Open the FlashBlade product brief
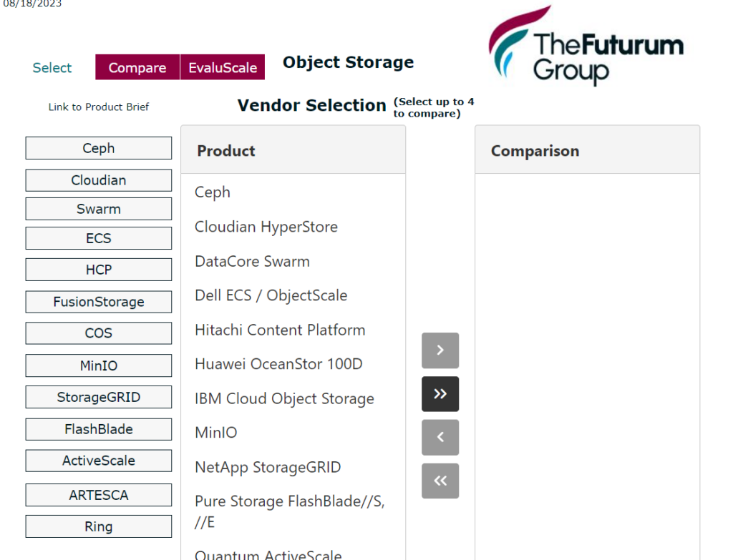The height and width of the screenshot is (560, 733). [99, 428]
